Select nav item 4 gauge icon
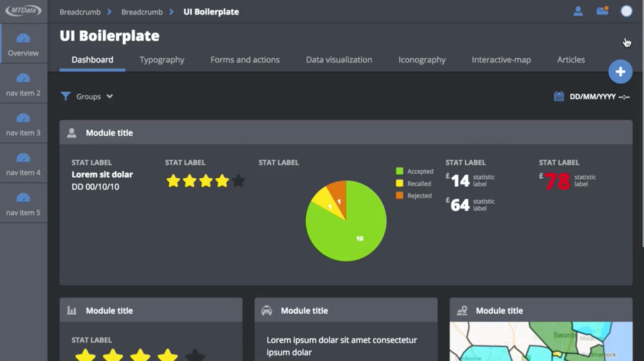This screenshot has height=361, width=644. pos(23,158)
